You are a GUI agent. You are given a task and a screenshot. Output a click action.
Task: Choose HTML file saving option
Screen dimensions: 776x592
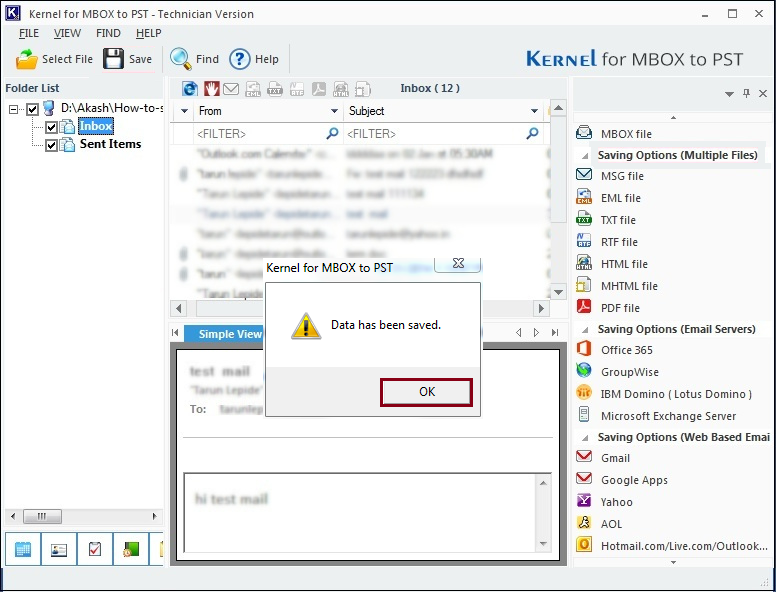click(624, 264)
